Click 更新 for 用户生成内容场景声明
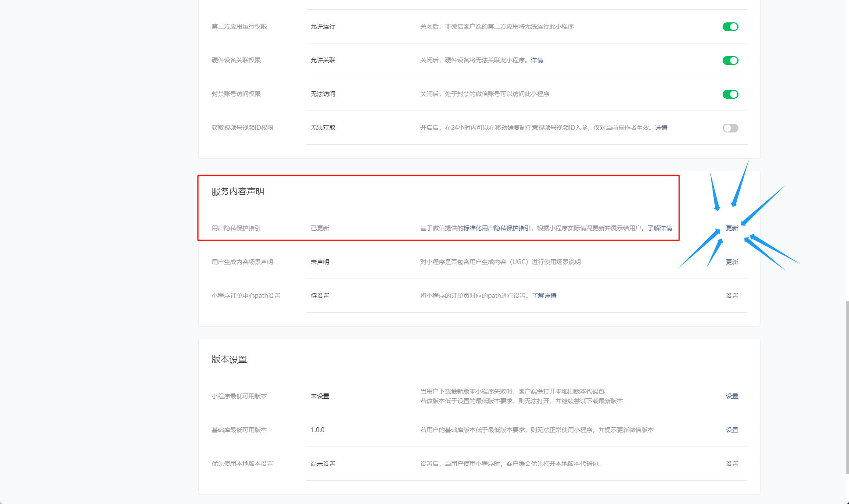849x504 pixels. 731,262
